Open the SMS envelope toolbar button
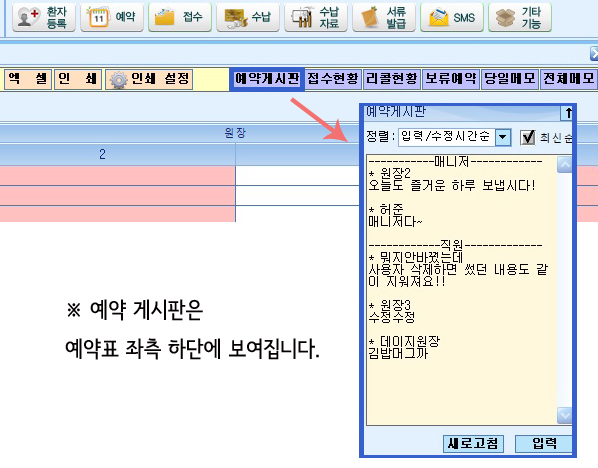 pos(452,17)
